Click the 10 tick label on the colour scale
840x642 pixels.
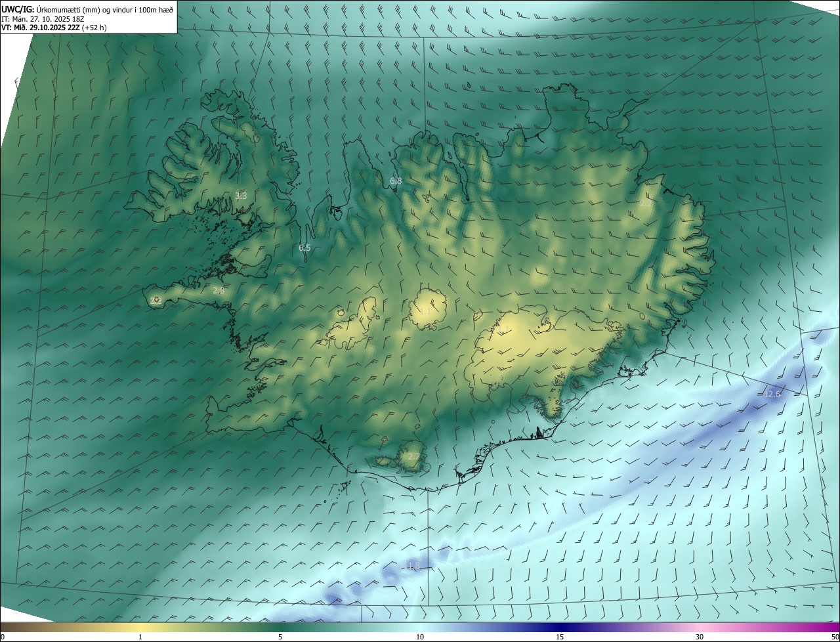(x=420, y=637)
